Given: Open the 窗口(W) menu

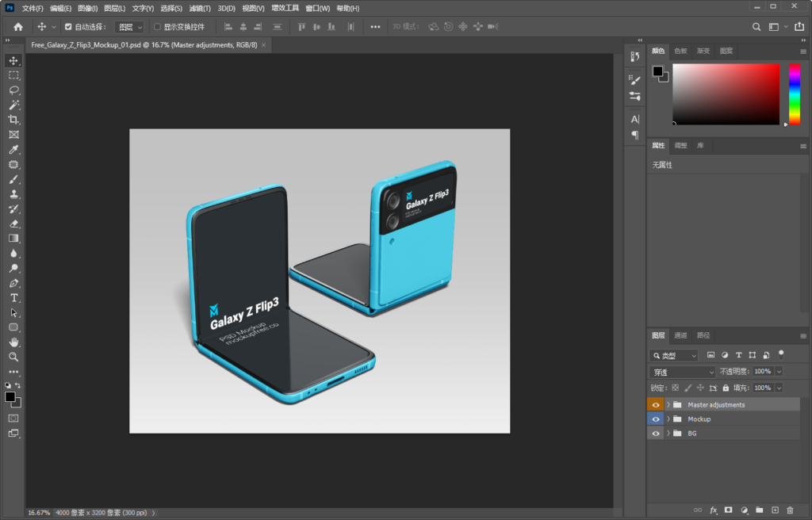Looking at the screenshot, I should pos(317,8).
